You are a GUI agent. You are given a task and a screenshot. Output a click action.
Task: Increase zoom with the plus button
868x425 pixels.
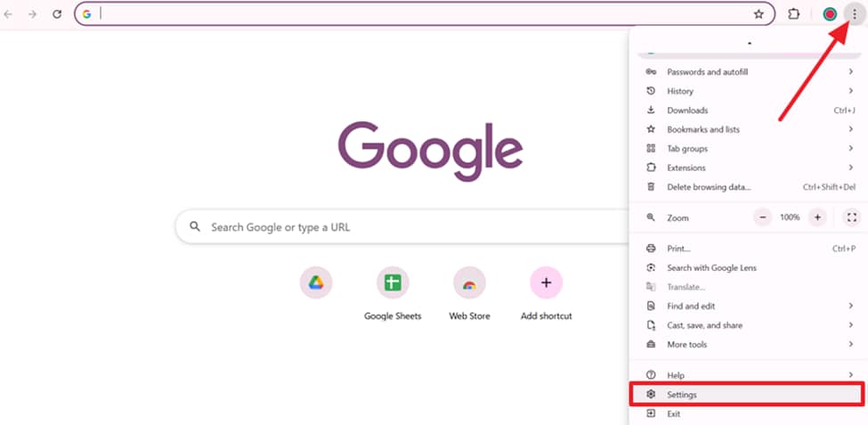817,217
